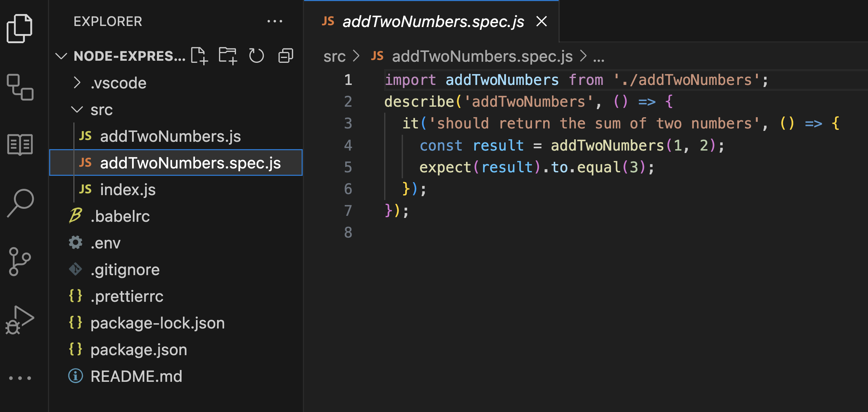Close the addTwoNumbers.spec.js tab
Image resolution: width=868 pixels, height=412 pixels.
[x=542, y=21]
